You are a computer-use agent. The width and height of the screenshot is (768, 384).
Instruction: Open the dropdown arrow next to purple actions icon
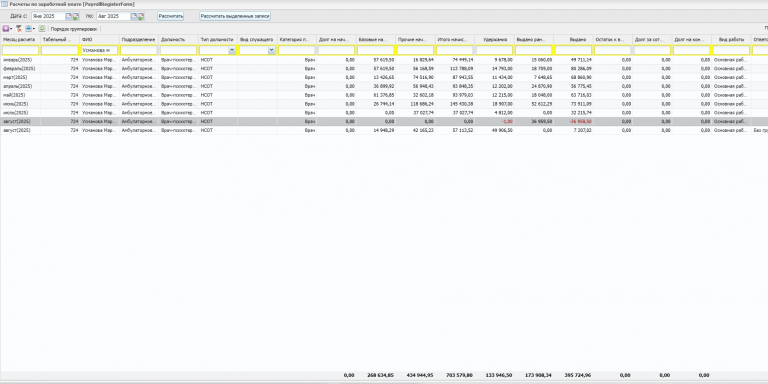[x=11, y=29]
